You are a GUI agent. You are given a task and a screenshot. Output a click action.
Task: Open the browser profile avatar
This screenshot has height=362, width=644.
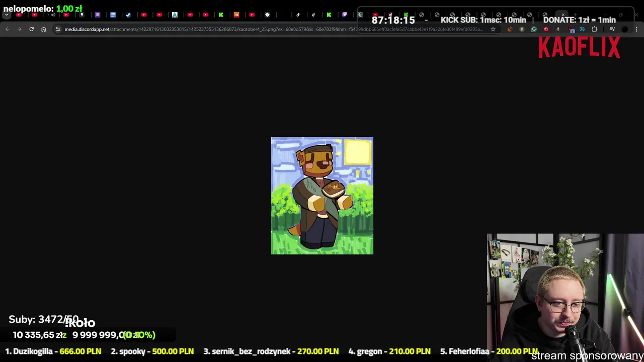[x=624, y=29]
